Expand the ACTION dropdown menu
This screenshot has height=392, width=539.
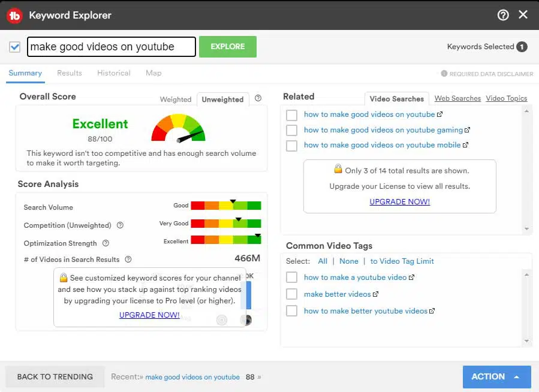(496, 376)
